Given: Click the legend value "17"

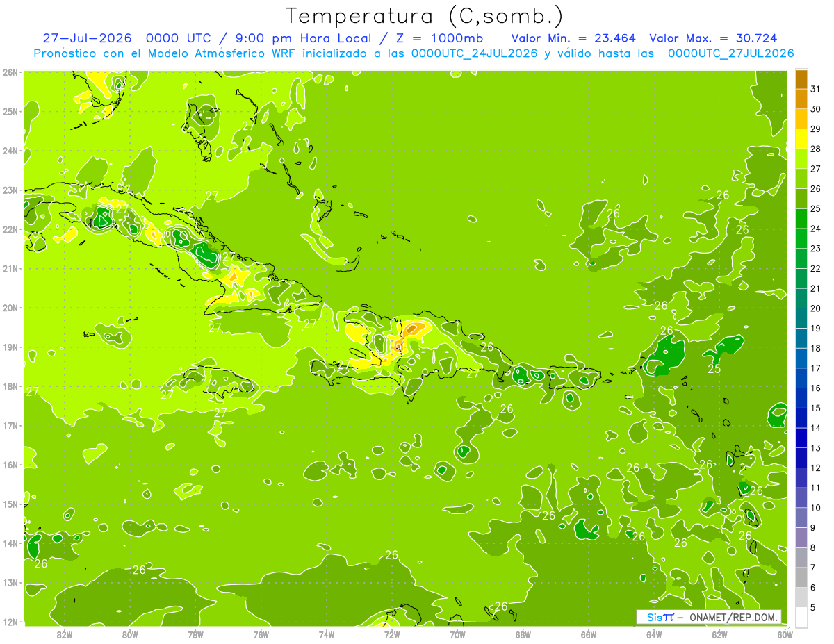Looking at the screenshot, I should [816, 368].
